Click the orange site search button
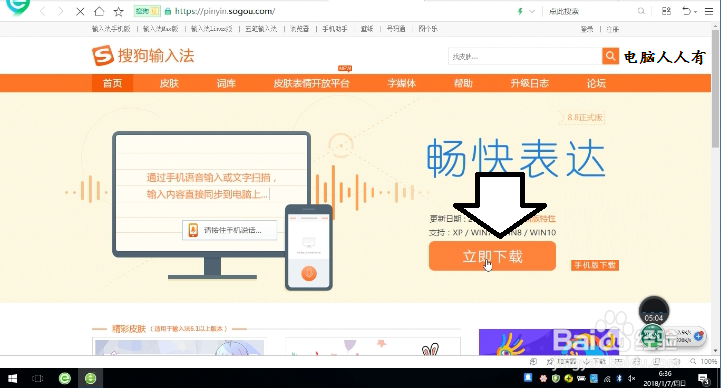721x388 pixels. [610, 56]
